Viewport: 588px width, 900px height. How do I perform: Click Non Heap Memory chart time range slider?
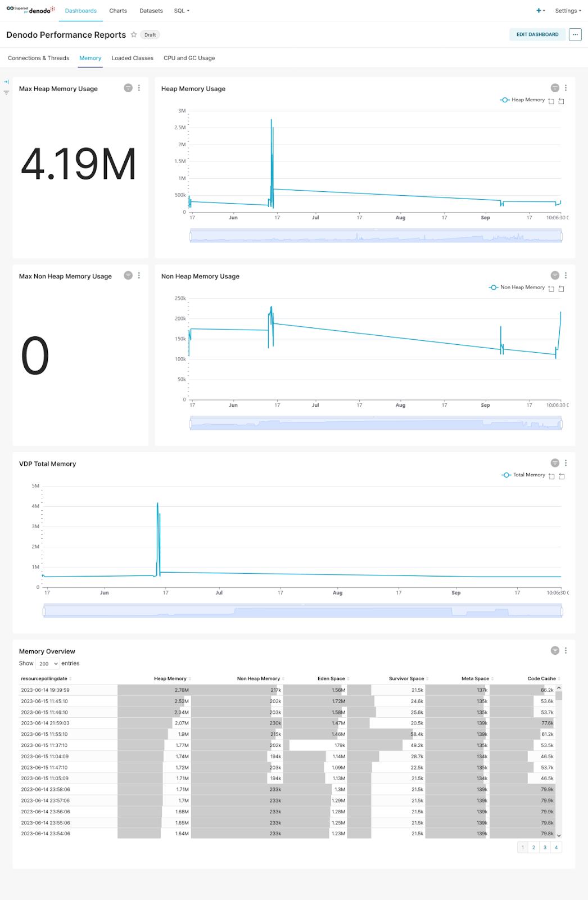pos(376,424)
